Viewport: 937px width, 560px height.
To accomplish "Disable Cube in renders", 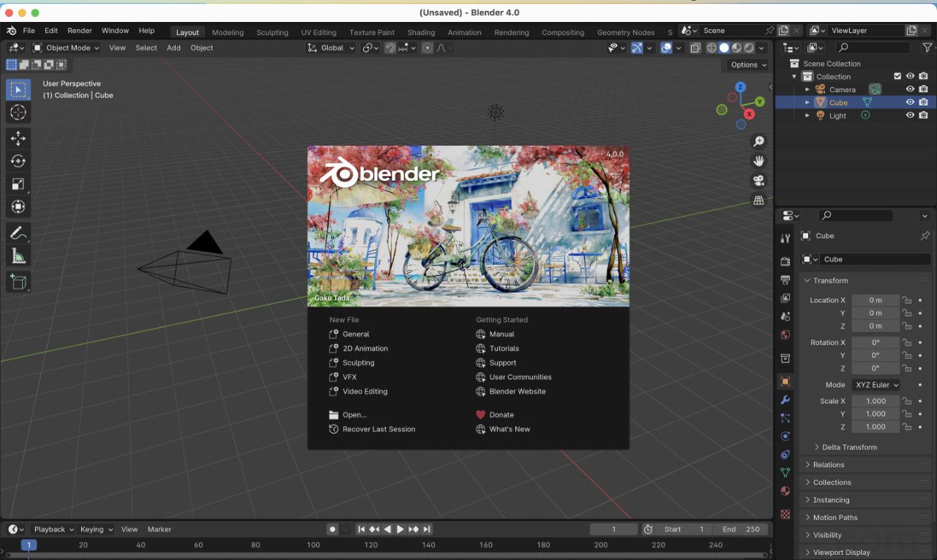I will (924, 102).
